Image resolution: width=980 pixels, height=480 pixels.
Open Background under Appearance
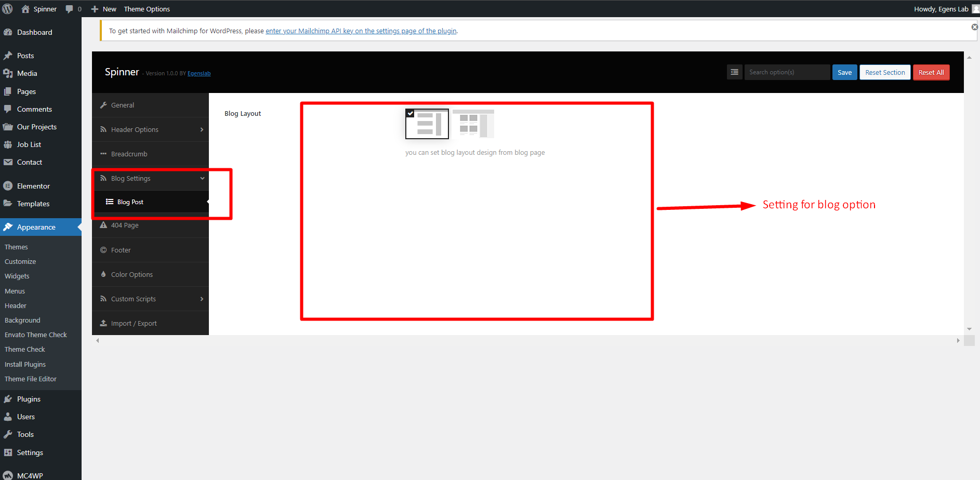point(22,320)
